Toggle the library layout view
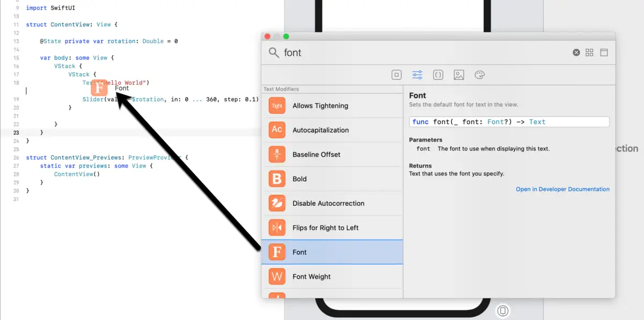The width and height of the screenshot is (644, 320). (604, 52)
